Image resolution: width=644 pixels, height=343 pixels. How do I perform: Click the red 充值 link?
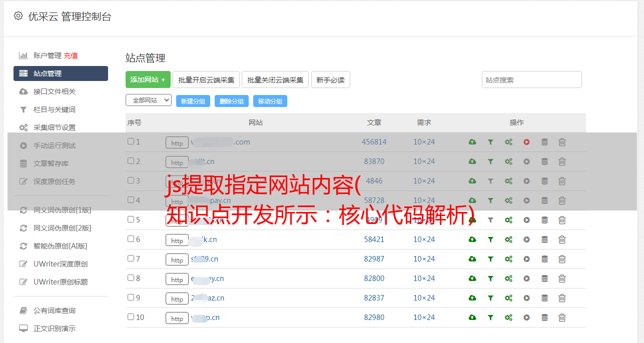click(x=71, y=55)
